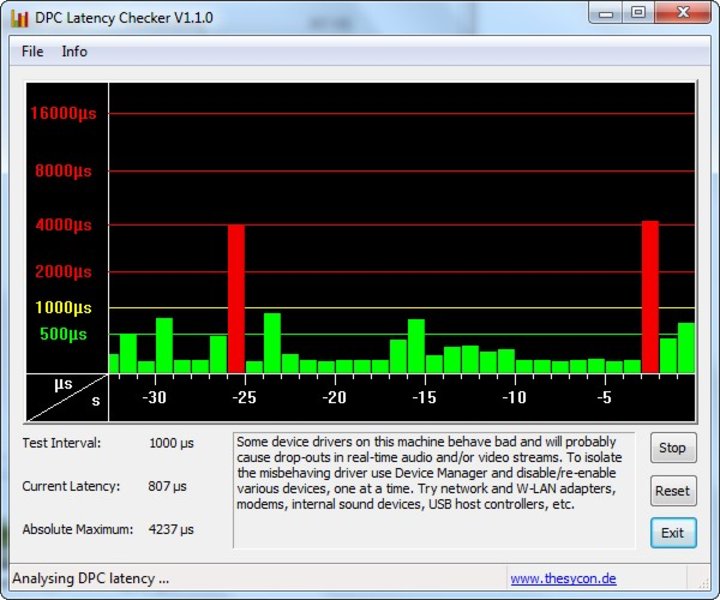
Task: Click the DPC Latency Checker title bar icon
Action: 19,18
